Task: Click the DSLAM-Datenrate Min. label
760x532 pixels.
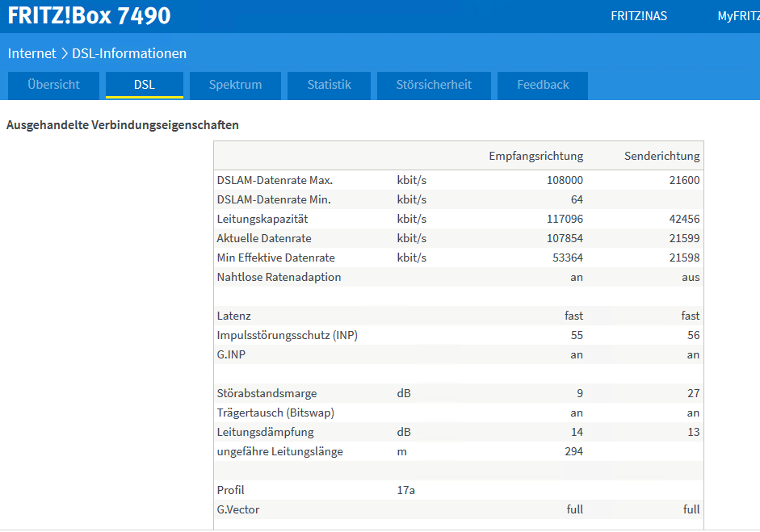Action: tap(274, 199)
